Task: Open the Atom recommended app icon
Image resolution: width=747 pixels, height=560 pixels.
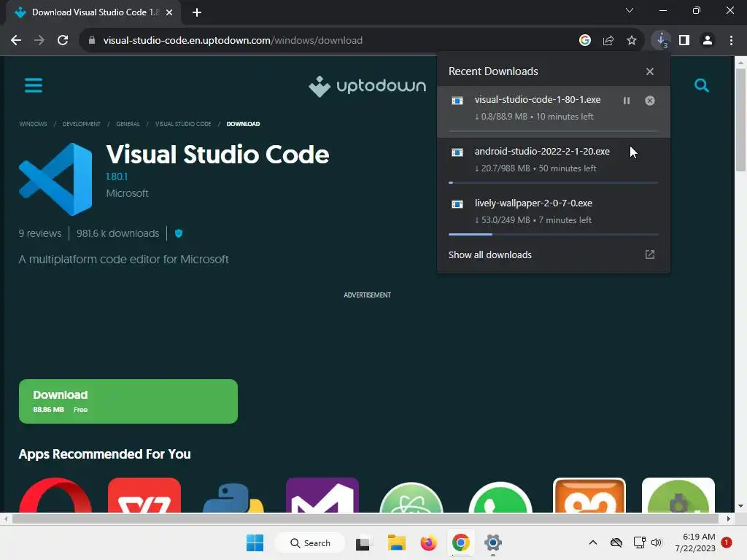Action: [x=411, y=497]
